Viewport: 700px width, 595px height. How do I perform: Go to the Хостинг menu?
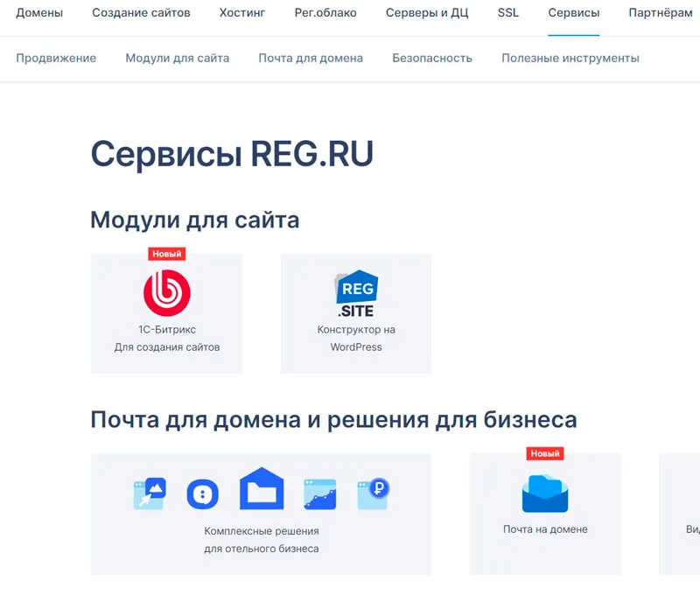(x=242, y=12)
